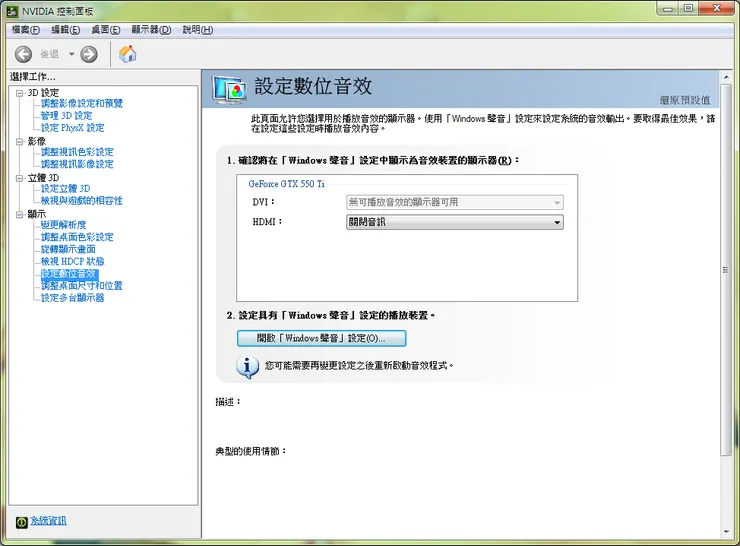Open the HDMI audio dropdown

point(455,222)
